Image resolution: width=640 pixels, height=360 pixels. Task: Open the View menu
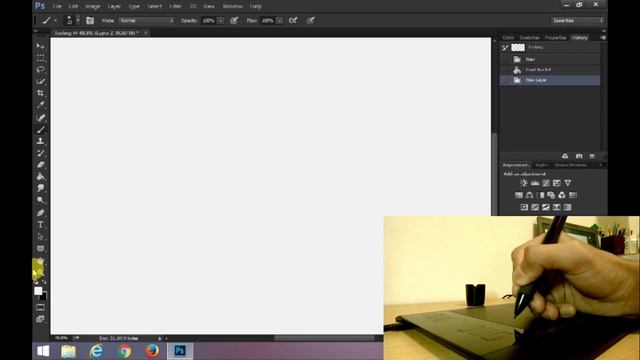click(209, 6)
